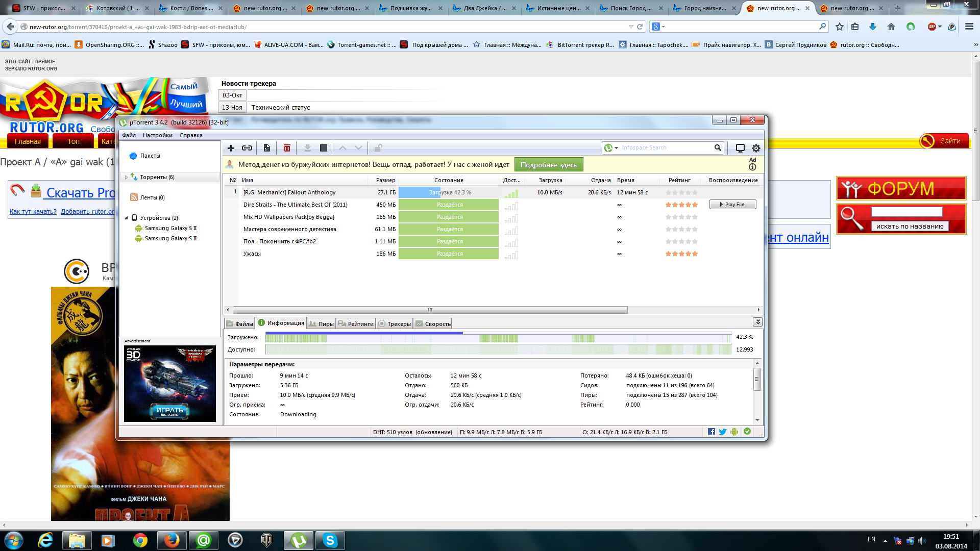Click the Как тут качать? link
The image size is (980, 551).
coord(33,212)
